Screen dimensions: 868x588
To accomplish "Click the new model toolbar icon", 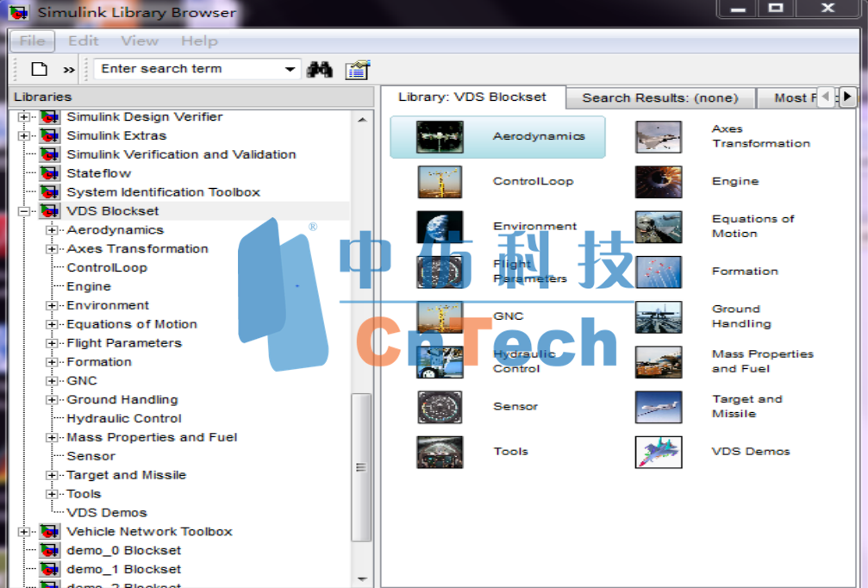I will tap(40, 69).
